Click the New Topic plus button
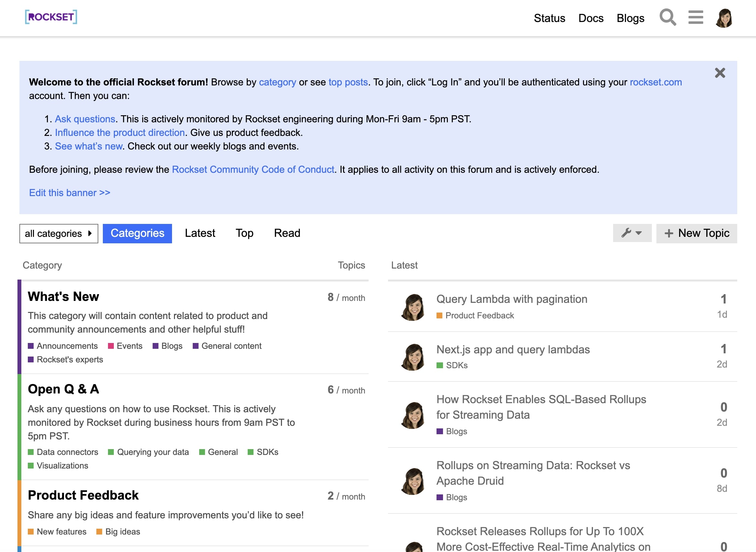 click(x=697, y=233)
